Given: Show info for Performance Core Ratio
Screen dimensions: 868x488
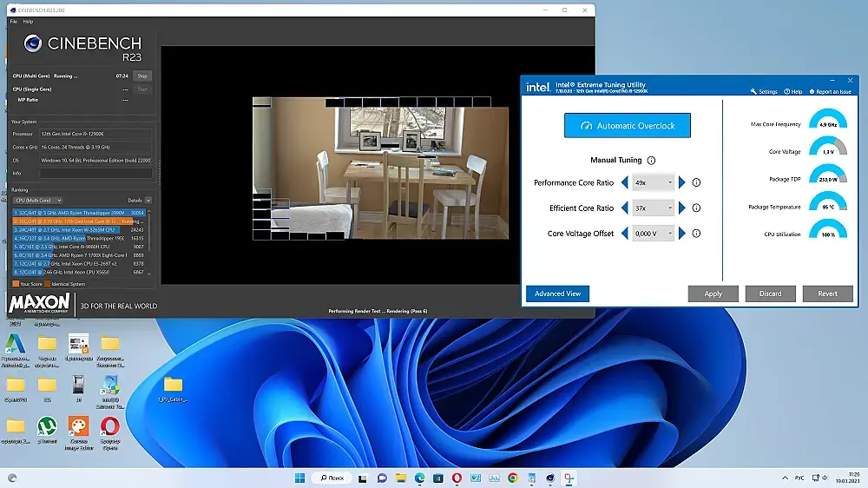Looking at the screenshot, I should (696, 182).
